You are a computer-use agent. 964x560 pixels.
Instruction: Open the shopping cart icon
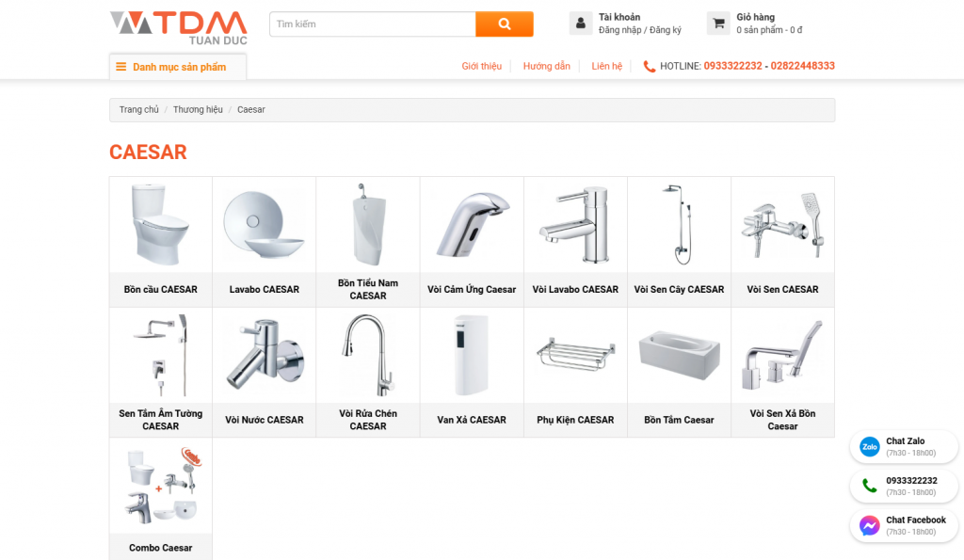(x=718, y=24)
